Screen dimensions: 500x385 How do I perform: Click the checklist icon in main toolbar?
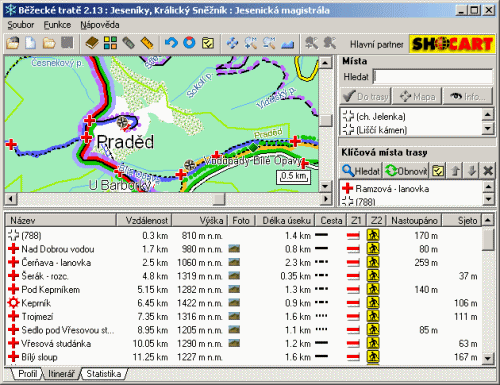click(x=208, y=43)
